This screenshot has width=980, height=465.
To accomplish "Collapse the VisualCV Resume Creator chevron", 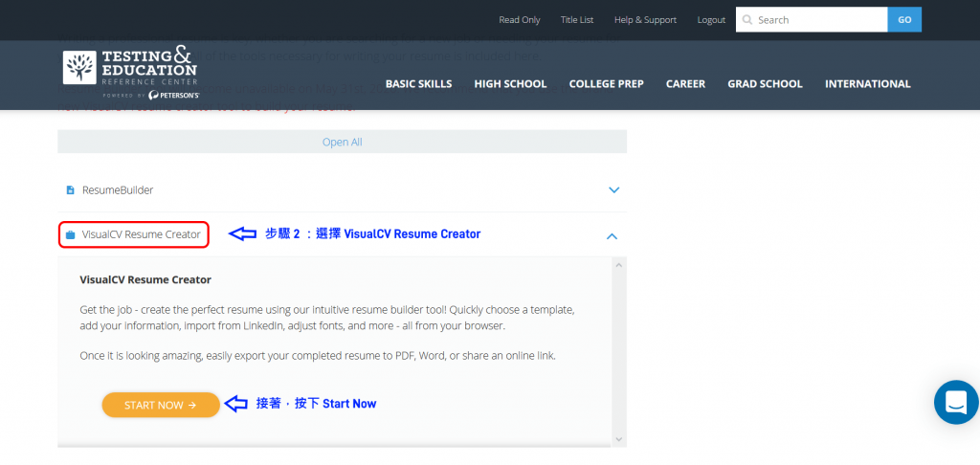I will click(x=612, y=236).
